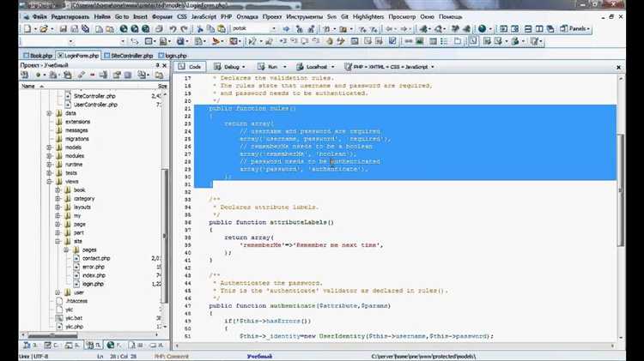
Task: Click the red minus remove icon in project toolbar
Action: tap(92, 75)
